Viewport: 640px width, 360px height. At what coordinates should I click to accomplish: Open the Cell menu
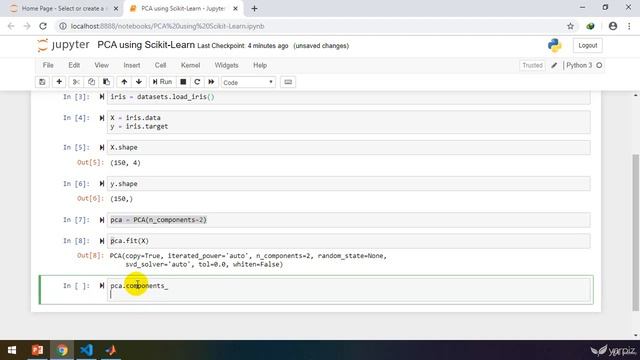point(160,65)
